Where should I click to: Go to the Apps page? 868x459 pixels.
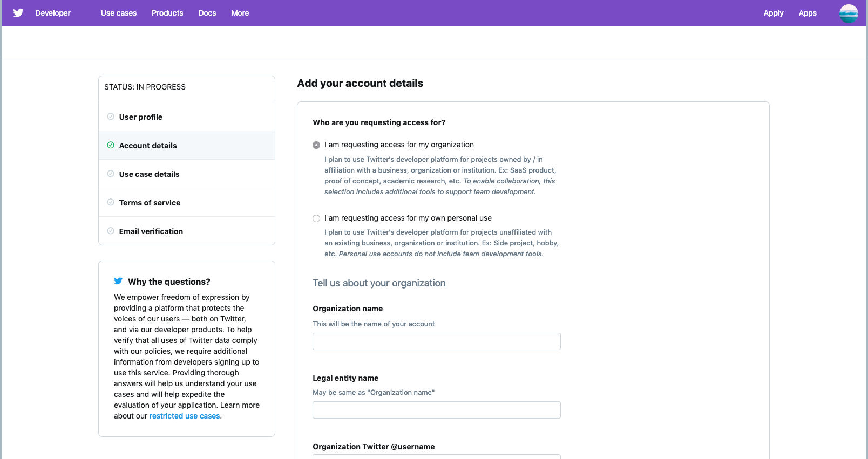[x=808, y=13]
